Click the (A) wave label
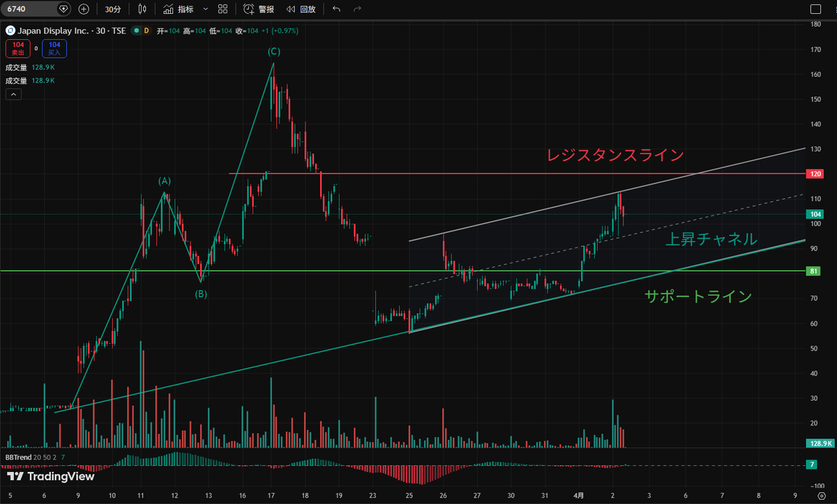This screenshot has width=837, height=504. click(165, 181)
